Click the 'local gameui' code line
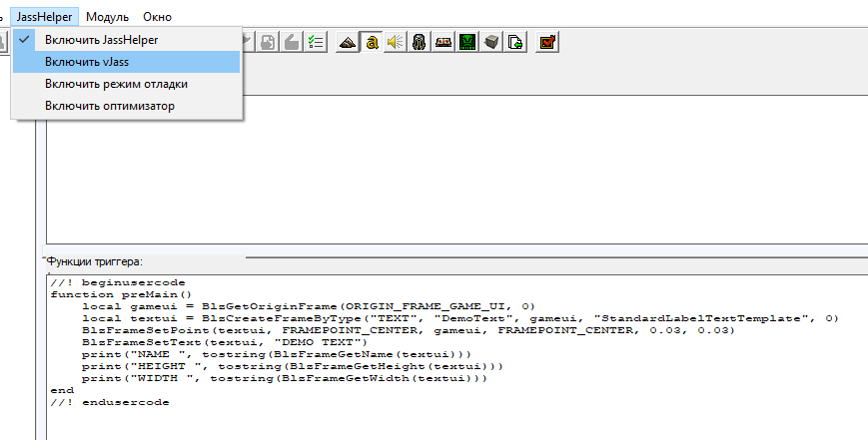The width and height of the screenshot is (868, 440). click(x=309, y=306)
